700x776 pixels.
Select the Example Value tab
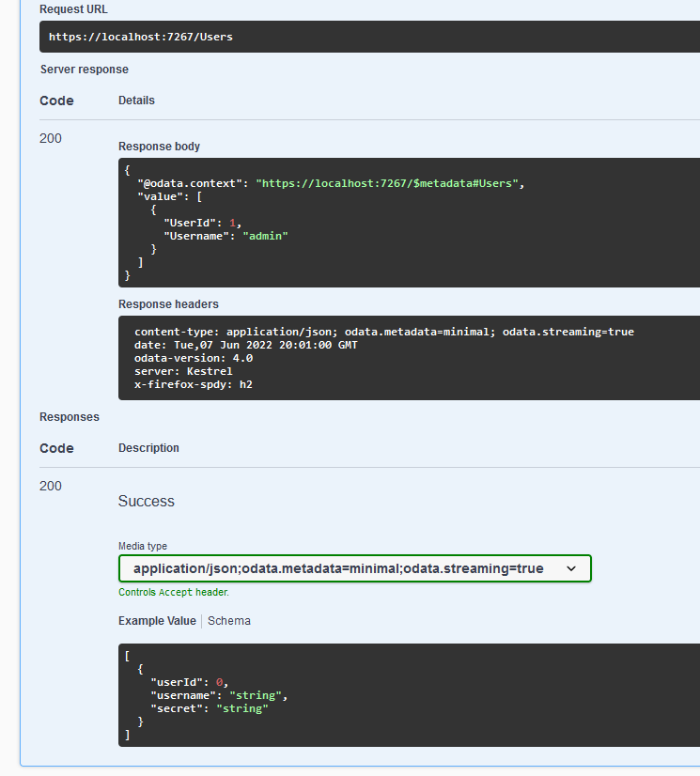[x=157, y=620]
